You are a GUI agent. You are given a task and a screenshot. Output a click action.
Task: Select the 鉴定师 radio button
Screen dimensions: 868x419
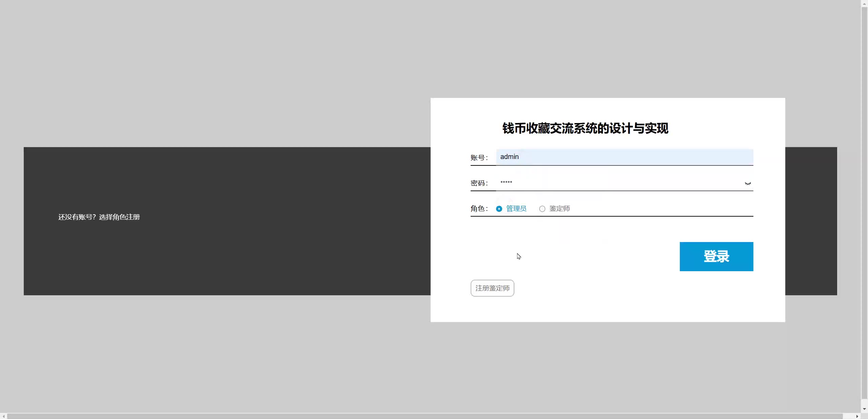click(542, 209)
